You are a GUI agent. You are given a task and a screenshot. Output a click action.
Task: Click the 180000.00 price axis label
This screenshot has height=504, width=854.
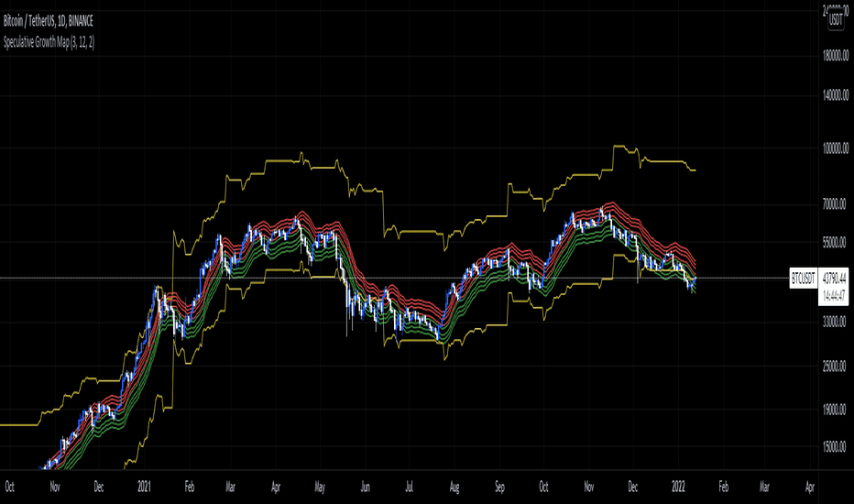(x=836, y=56)
